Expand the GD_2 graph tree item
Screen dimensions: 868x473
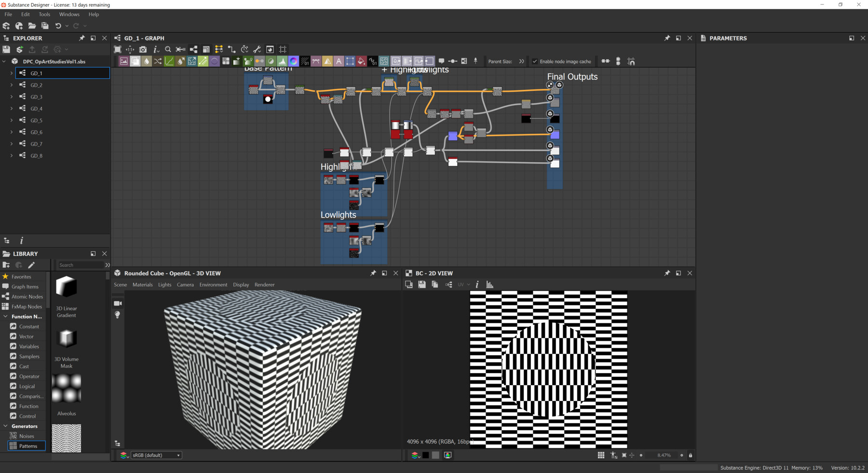click(x=12, y=85)
